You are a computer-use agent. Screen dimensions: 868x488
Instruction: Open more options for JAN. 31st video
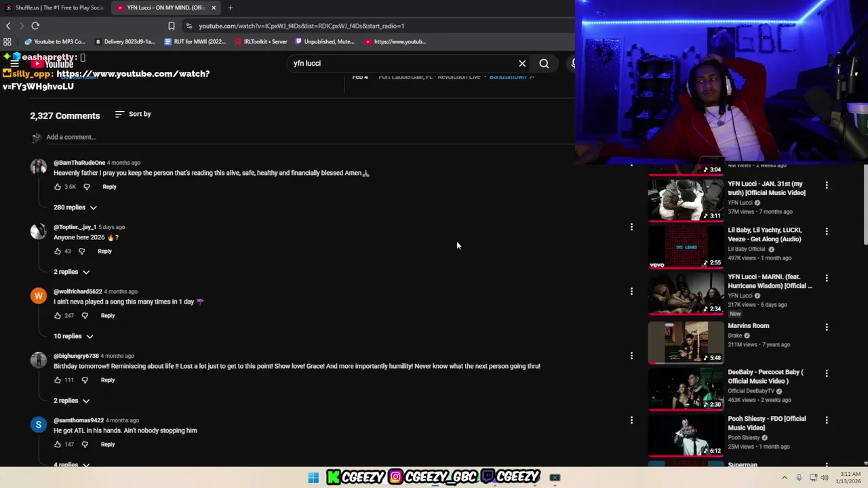pyautogui.click(x=827, y=185)
